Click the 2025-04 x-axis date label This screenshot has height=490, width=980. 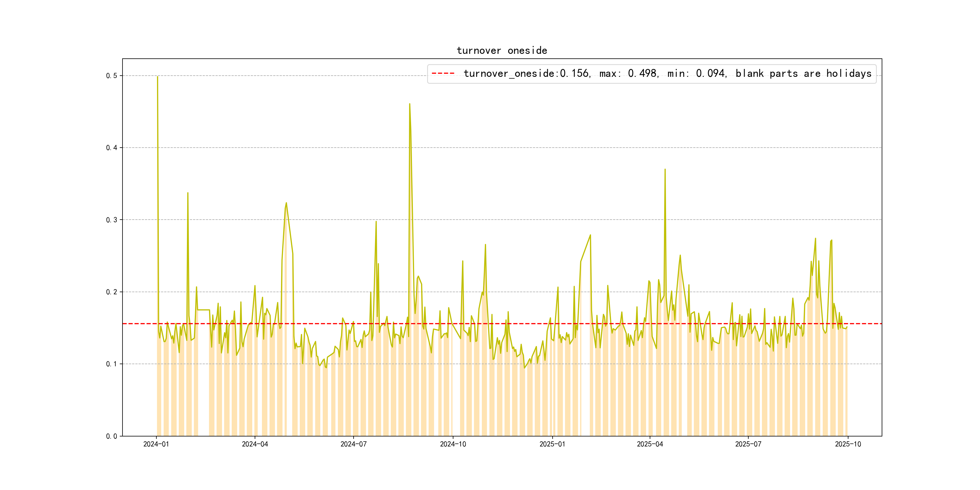point(650,444)
